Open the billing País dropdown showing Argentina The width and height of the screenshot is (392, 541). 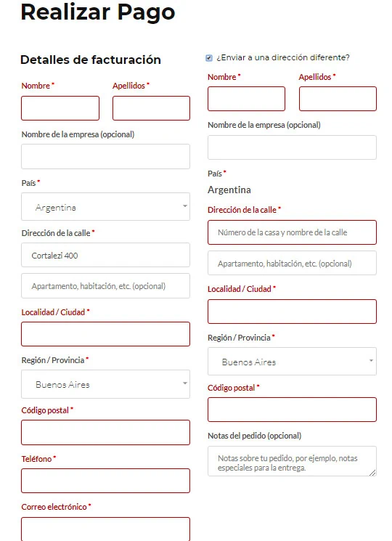tap(105, 207)
